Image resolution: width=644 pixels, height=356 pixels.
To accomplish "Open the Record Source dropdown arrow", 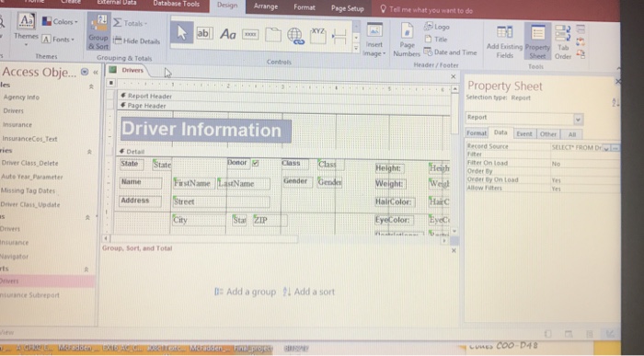I will click(605, 148).
